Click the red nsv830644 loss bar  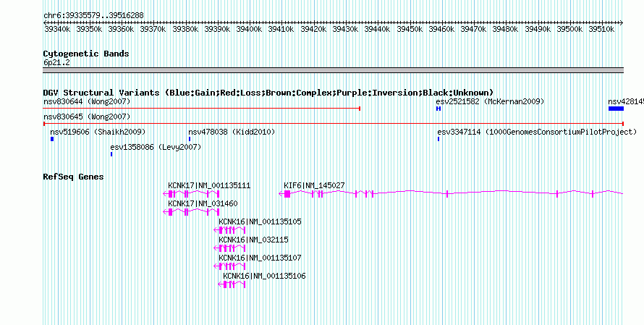[x=202, y=109]
